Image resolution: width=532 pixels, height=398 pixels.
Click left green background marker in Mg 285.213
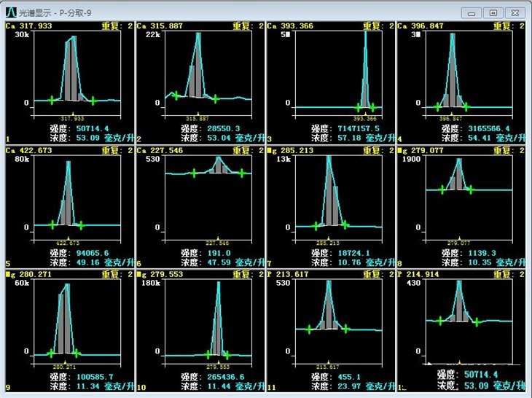click(x=316, y=226)
